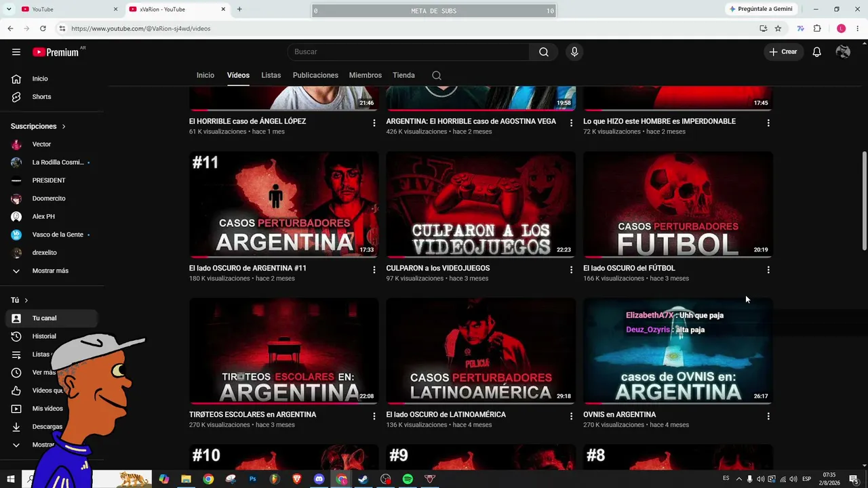Open the Doomercito subscription channel
868x488 pixels.
click(x=52, y=199)
